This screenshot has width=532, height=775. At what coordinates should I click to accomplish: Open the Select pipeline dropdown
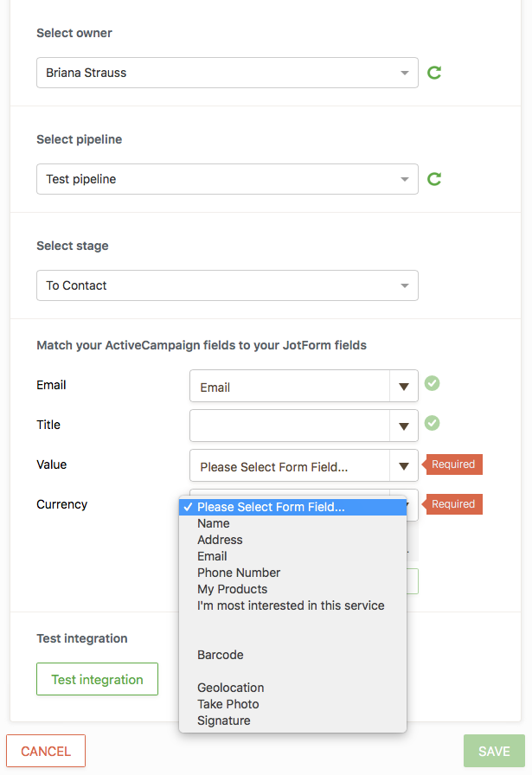227,179
